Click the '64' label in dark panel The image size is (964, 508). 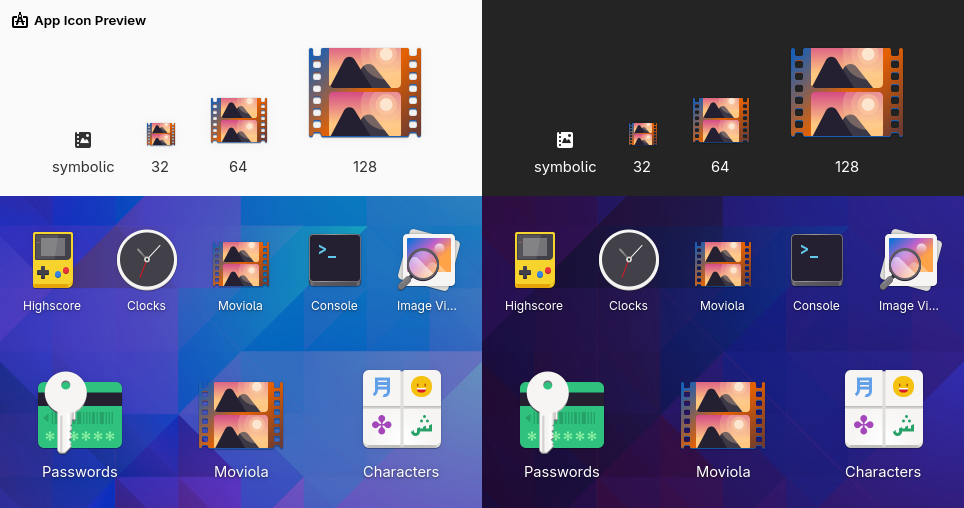click(720, 167)
